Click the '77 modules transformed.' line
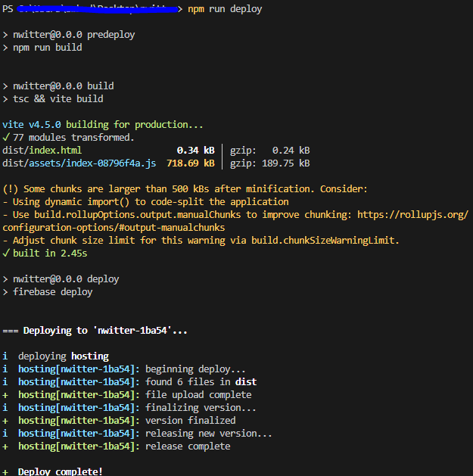Viewport: 473px width, 476px height. pos(68,138)
